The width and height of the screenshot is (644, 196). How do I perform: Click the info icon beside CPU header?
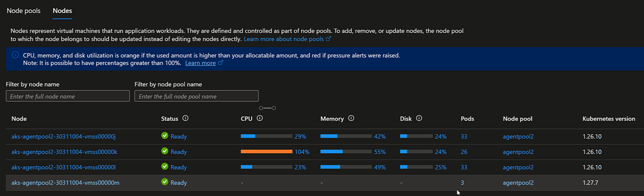259,119
